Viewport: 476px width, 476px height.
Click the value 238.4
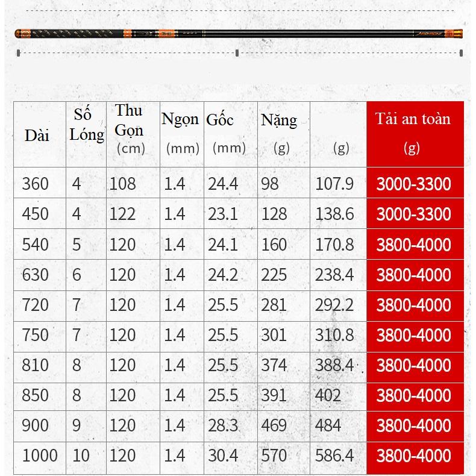tap(334, 275)
